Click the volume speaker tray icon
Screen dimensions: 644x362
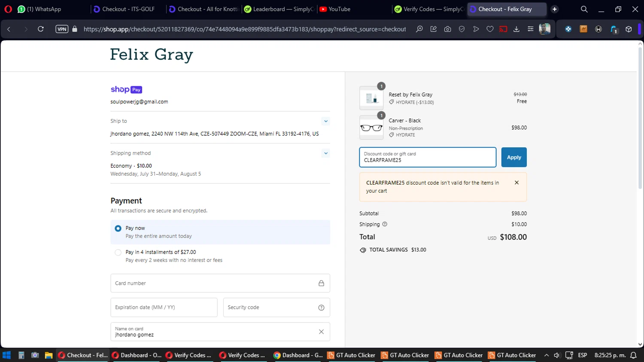[x=557, y=355]
